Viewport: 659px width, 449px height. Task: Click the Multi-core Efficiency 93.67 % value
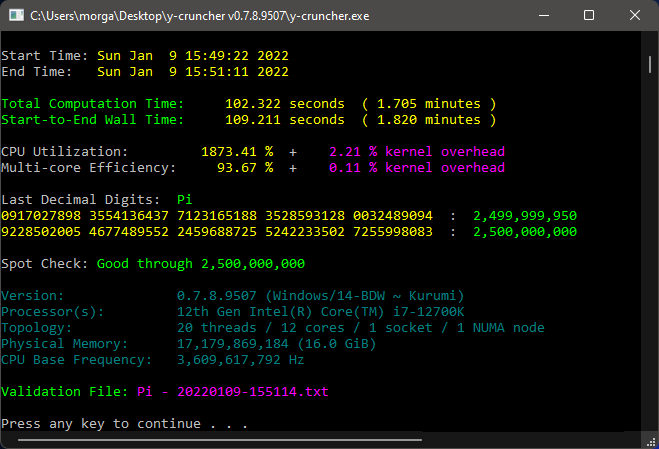point(245,167)
